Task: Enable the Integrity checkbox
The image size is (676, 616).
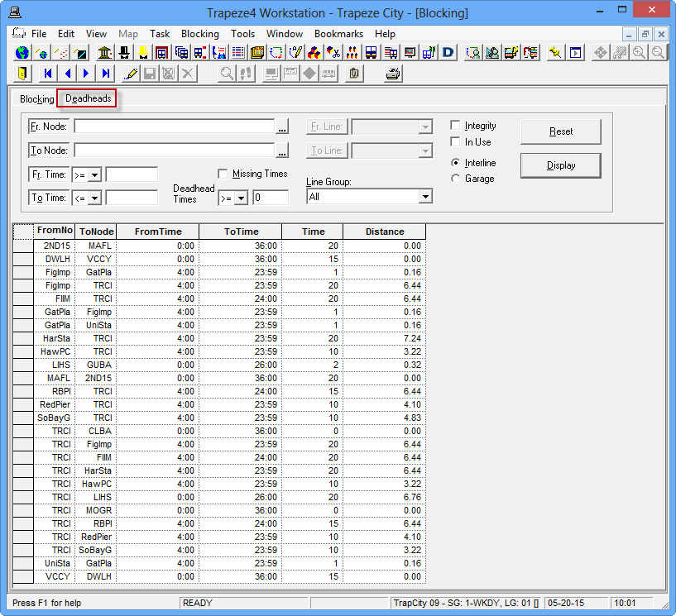Action: pyautogui.click(x=455, y=126)
